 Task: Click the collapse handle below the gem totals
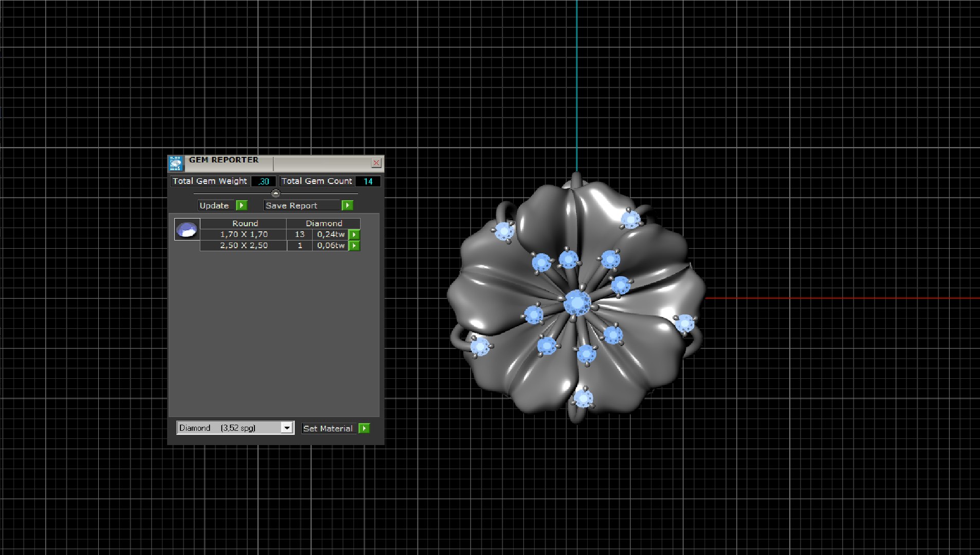276,193
